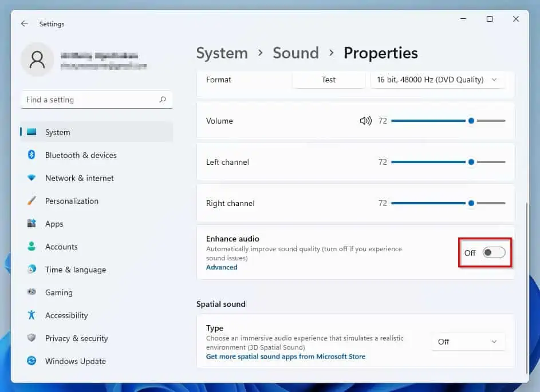Click the Right channel slider thumb
This screenshot has height=392, width=540.
coord(471,203)
